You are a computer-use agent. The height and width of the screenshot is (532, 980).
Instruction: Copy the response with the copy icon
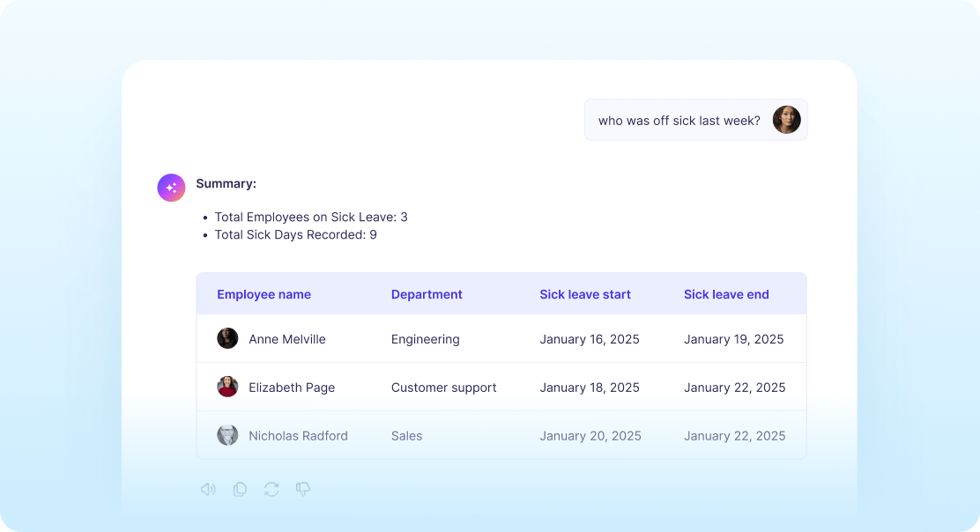[240, 489]
